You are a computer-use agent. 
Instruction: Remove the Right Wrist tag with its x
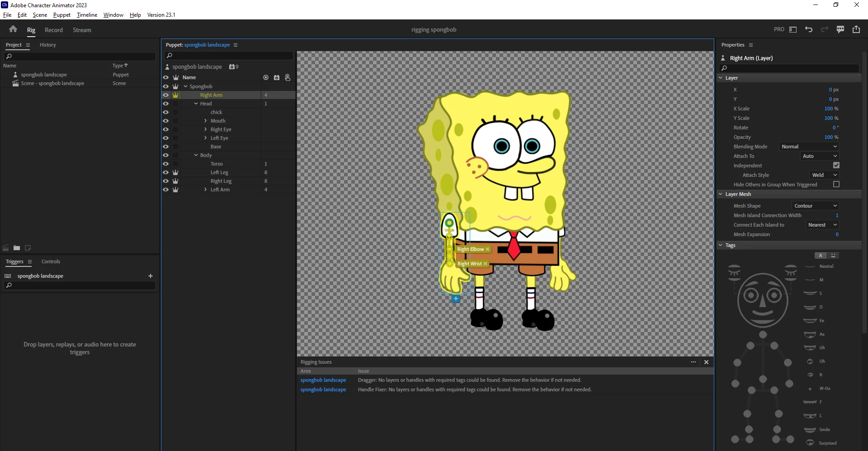click(x=485, y=264)
